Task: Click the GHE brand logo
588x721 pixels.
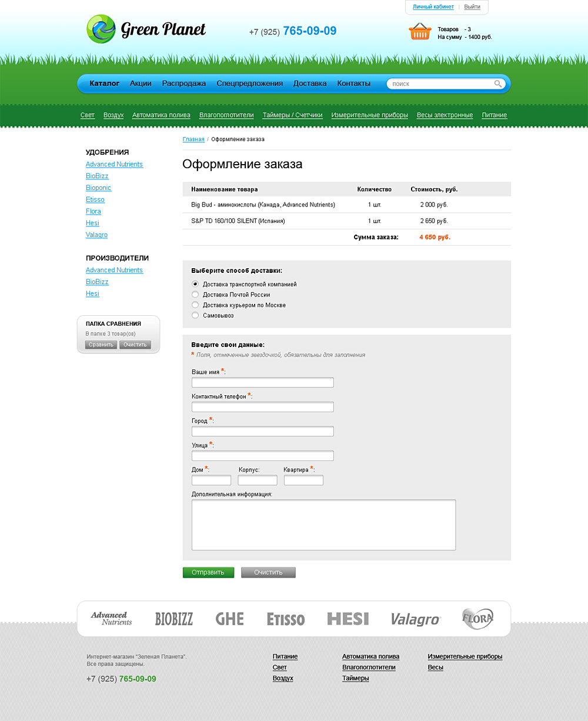Action: [x=229, y=619]
